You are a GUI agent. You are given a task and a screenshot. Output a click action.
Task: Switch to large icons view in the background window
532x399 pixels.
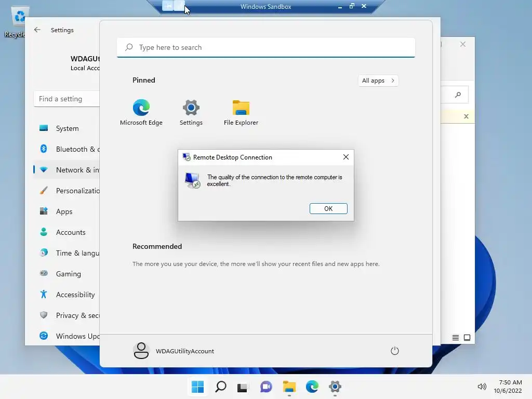click(x=467, y=338)
